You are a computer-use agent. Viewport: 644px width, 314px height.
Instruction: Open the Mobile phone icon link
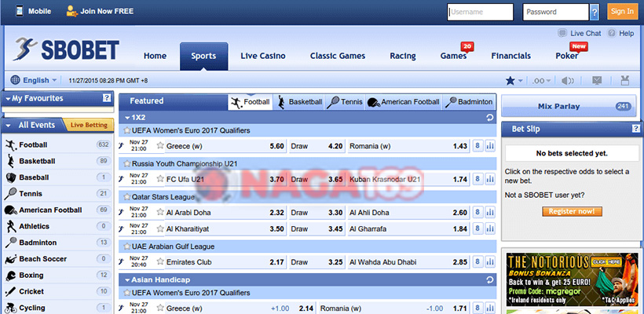tap(20, 11)
